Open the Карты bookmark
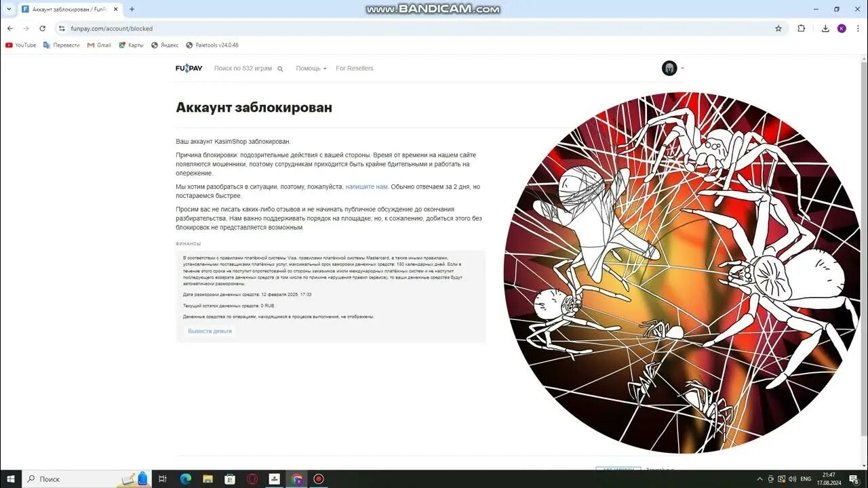868x488 pixels. click(x=132, y=45)
